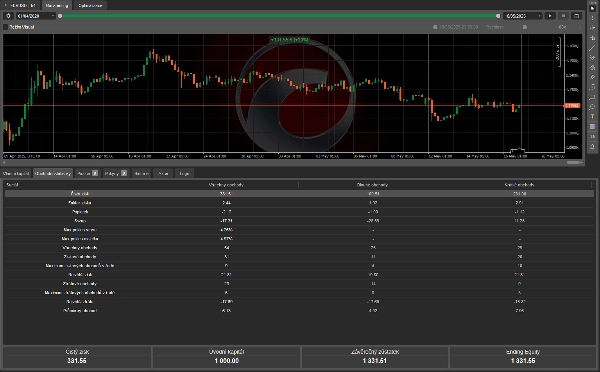Click the icon just below the trend line tool
The width and height of the screenshot is (600, 372).
pyautogui.click(x=592, y=57)
